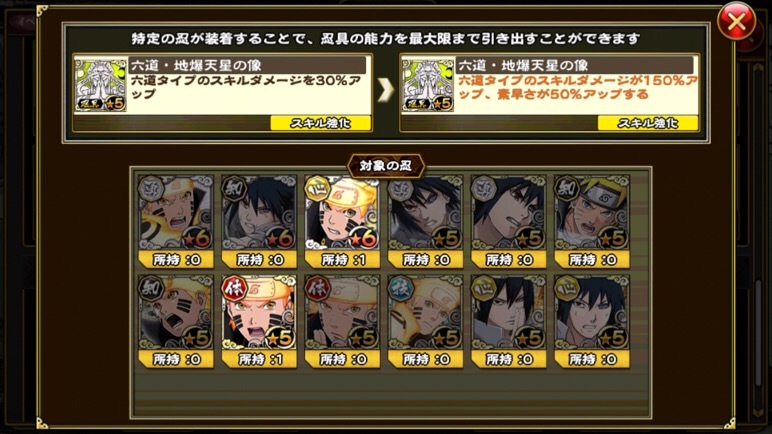Select third bottom-row ★5 Naruto card, 体 badge

[342, 321]
